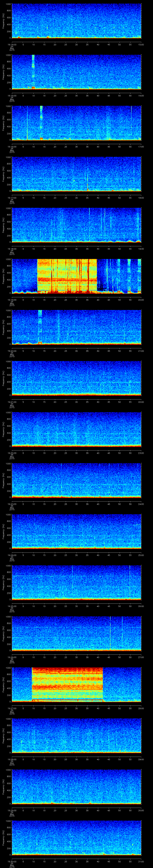Click the 19:30:00 start time label
Image resolution: width=153 pixels, height=868 pixels.
(x=12, y=861)
